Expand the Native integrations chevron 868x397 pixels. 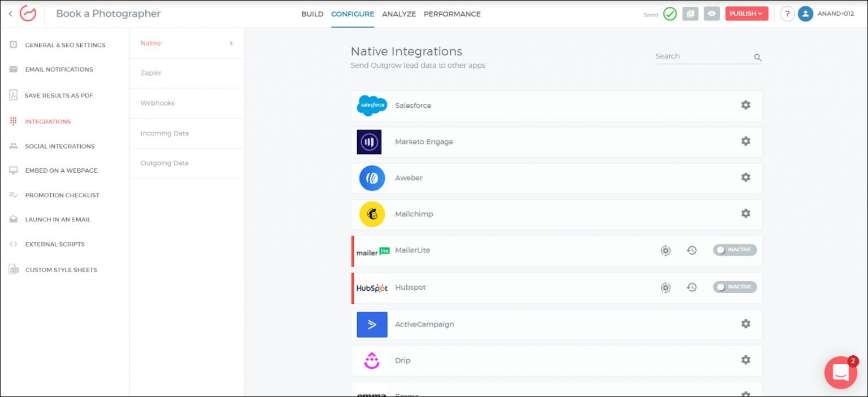coord(231,43)
